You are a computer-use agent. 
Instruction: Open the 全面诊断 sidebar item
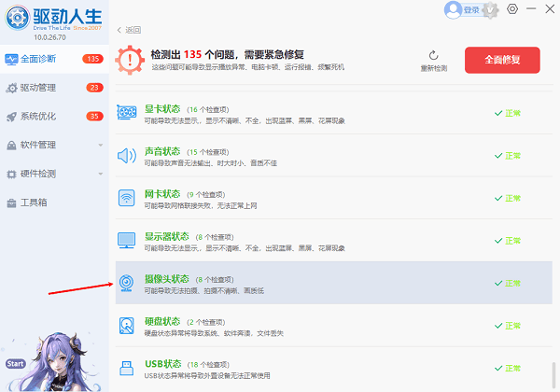(x=54, y=59)
